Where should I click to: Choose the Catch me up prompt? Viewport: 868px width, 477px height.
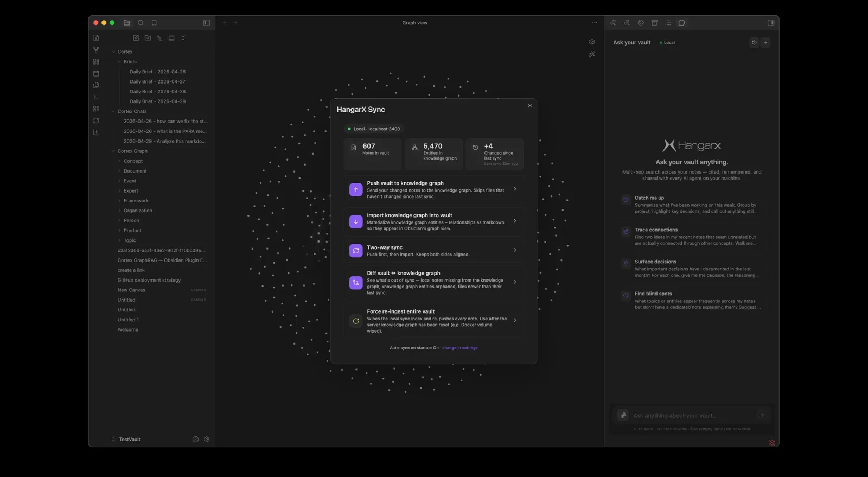[x=691, y=205]
